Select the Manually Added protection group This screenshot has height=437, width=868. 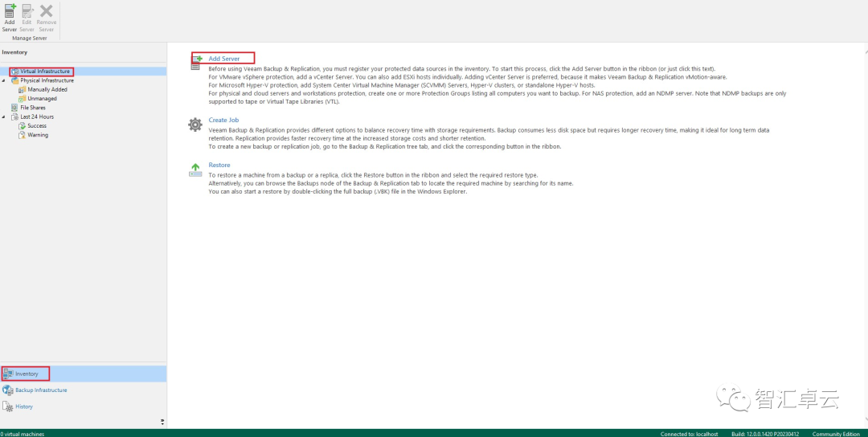point(47,90)
